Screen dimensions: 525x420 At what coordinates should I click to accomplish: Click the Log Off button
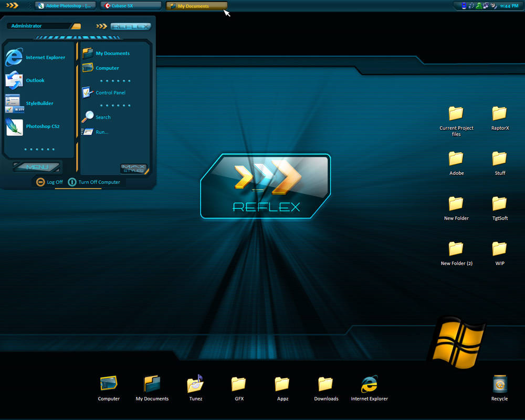(49, 182)
